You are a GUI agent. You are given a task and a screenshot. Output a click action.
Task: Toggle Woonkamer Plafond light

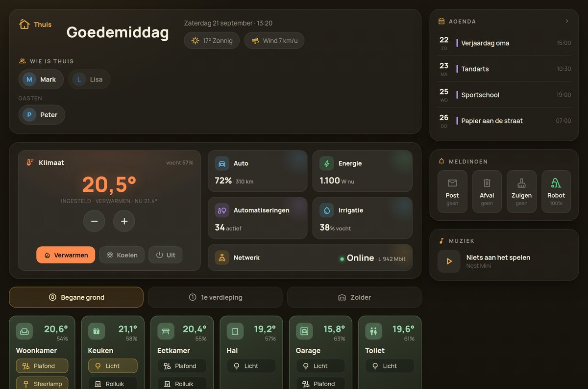(42, 366)
